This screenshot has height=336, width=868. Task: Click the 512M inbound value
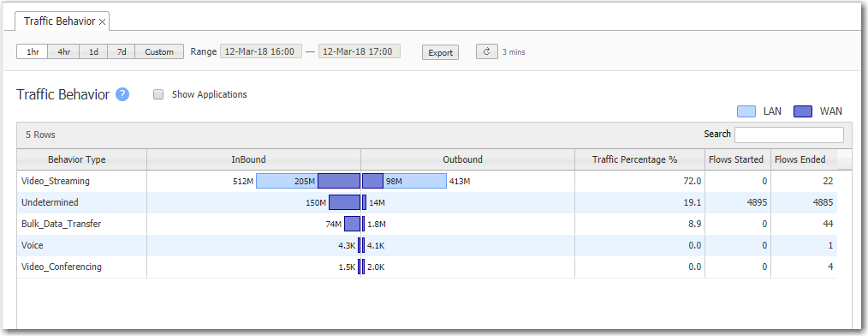(243, 182)
